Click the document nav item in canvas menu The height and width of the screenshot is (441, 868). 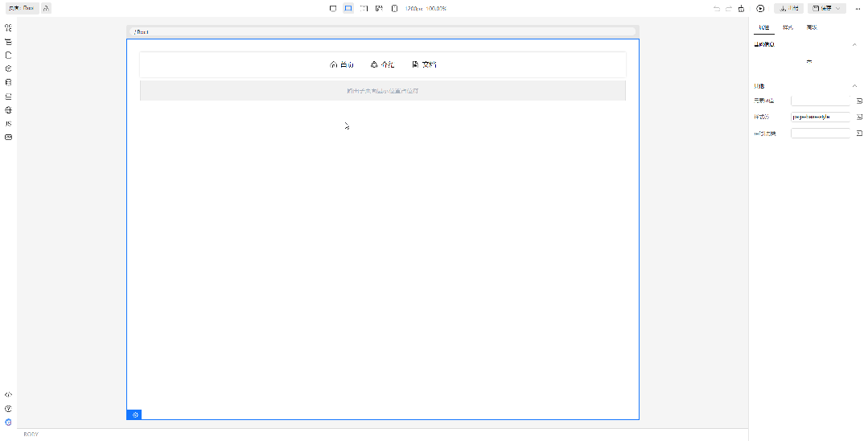424,64
